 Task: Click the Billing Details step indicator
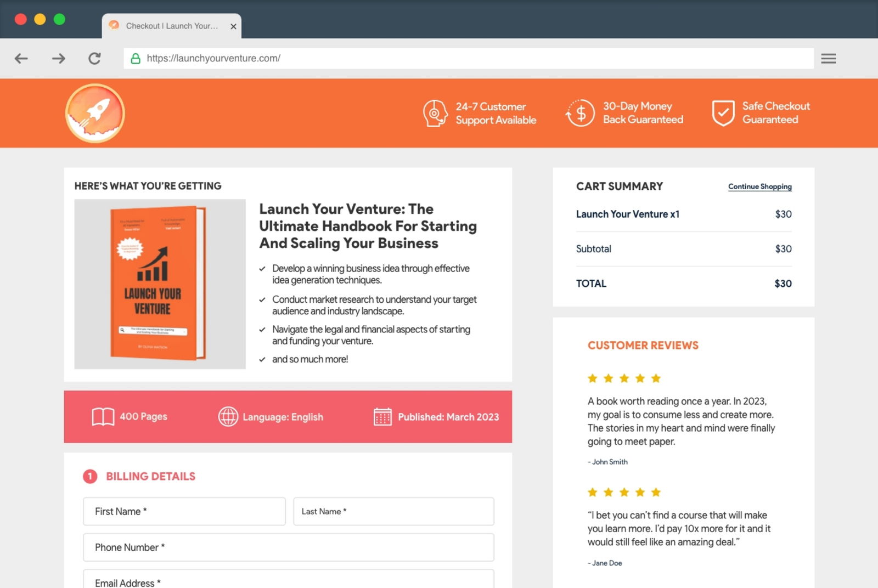(x=90, y=476)
